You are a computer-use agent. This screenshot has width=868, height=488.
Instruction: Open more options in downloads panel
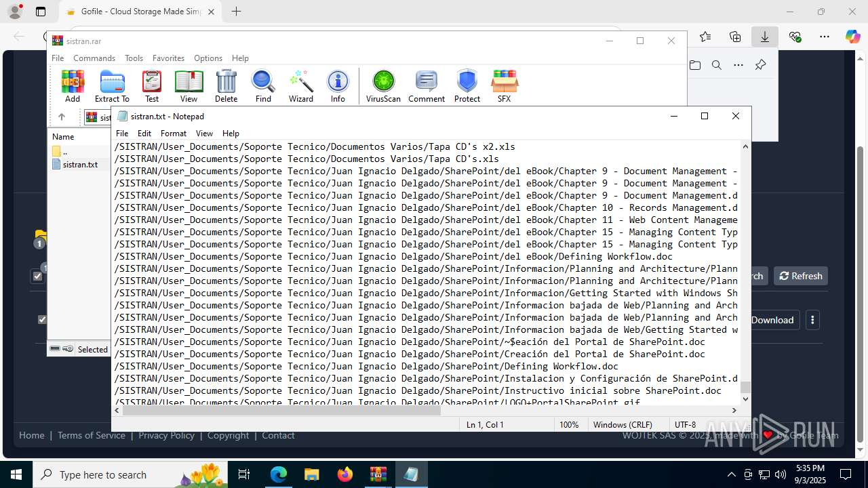pos(738,65)
